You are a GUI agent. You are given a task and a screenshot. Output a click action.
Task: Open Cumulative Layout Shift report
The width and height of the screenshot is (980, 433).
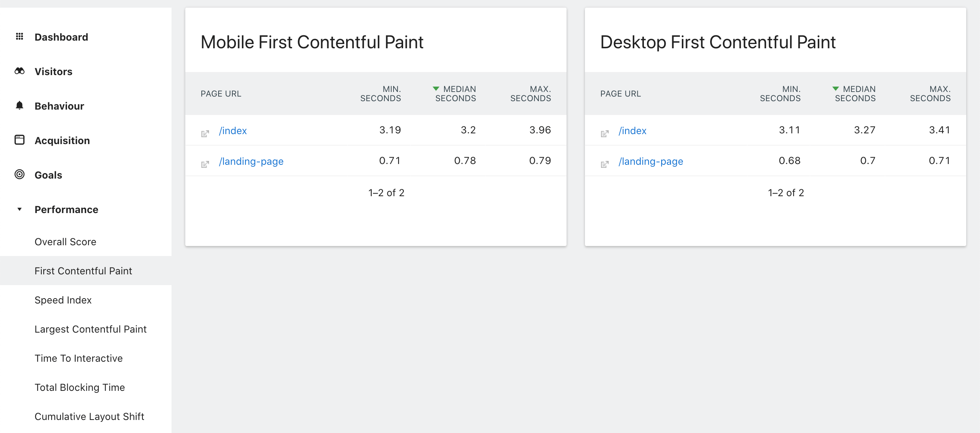point(89,417)
